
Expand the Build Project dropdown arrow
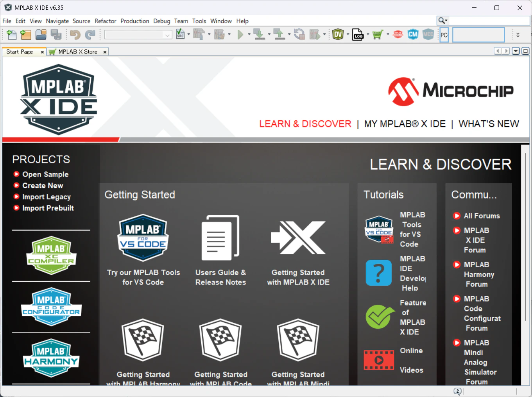(x=209, y=34)
